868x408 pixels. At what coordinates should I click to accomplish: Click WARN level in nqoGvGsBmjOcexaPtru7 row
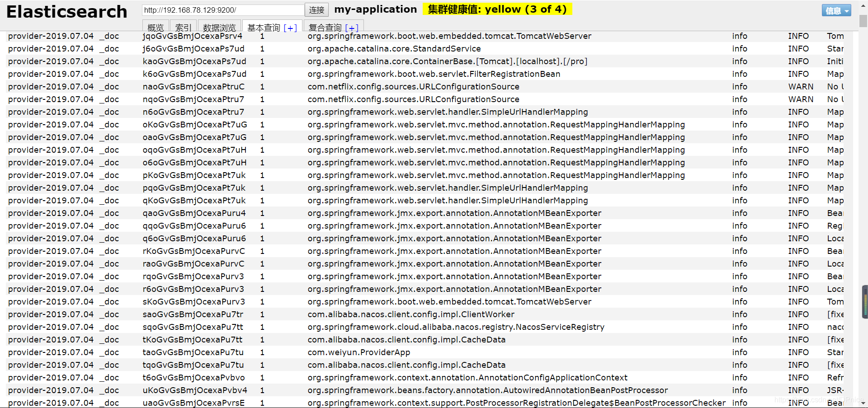(x=801, y=99)
